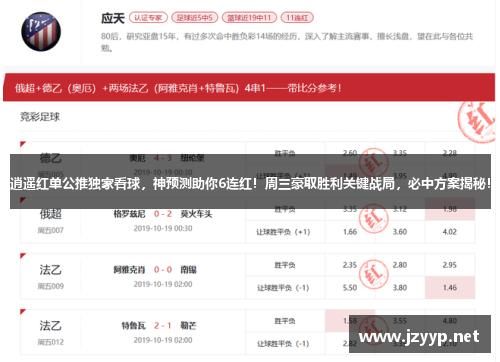This screenshot has width=500, height=362.
Task: Select the 3.60 odds cell
Action: [400, 232]
